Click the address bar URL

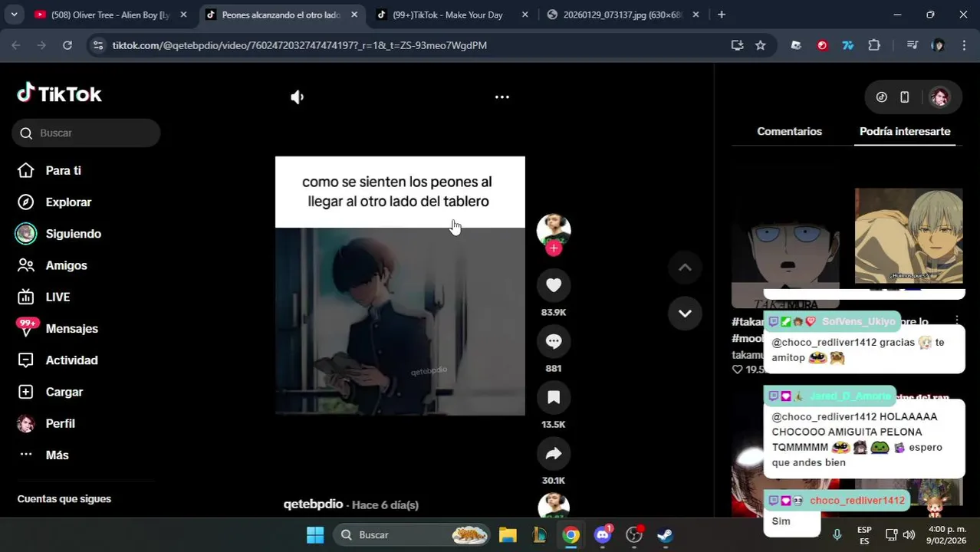(299, 45)
